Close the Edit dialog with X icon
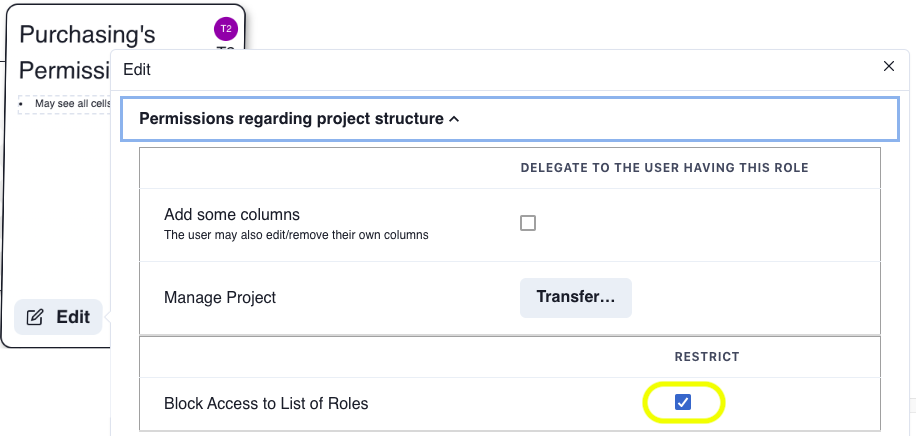 pyautogui.click(x=889, y=67)
